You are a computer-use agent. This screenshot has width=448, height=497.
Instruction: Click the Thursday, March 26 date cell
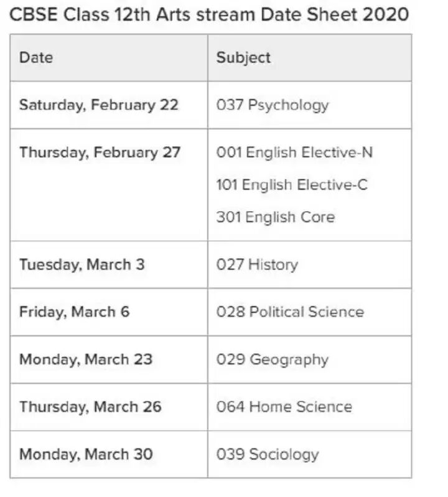(90, 407)
